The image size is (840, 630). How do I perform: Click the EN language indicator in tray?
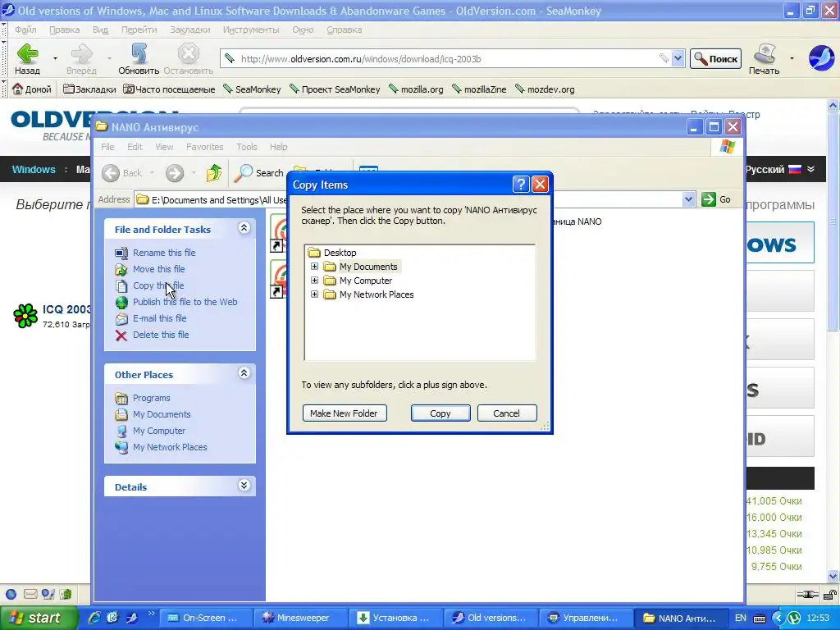(x=741, y=618)
